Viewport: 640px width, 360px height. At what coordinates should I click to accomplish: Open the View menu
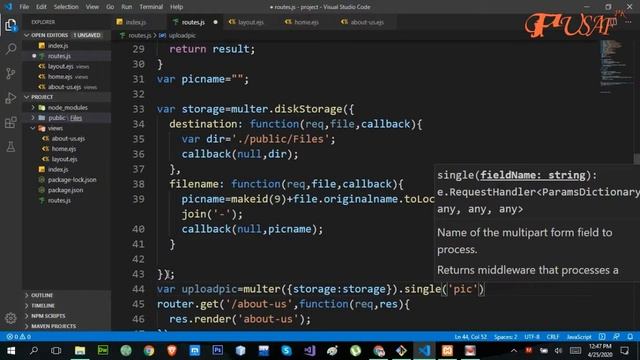click(x=92, y=7)
